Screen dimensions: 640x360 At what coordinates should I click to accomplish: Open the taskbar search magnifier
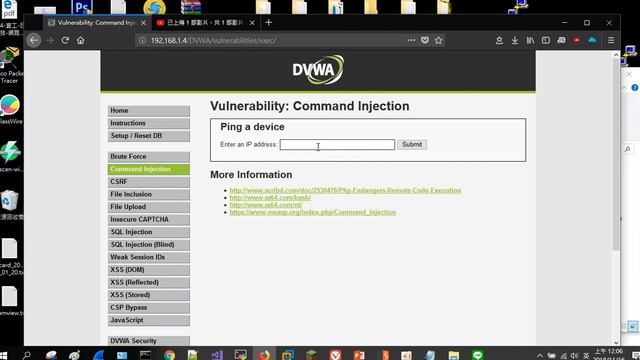pos(27,355)
